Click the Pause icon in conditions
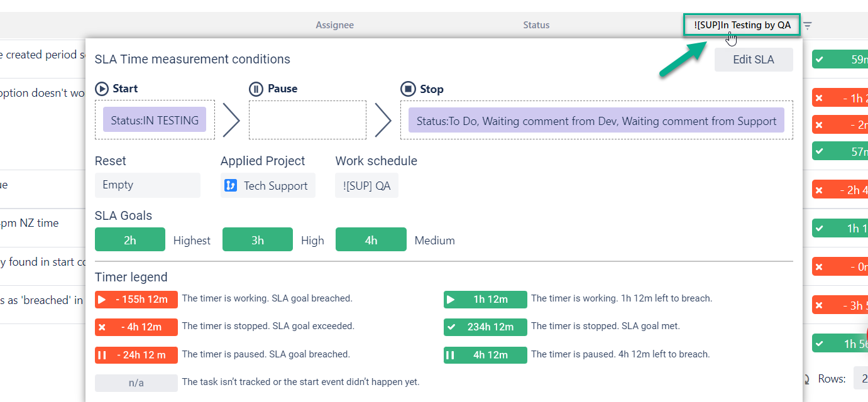Viewport: 868px width, 402px height. tap(256, 89)
